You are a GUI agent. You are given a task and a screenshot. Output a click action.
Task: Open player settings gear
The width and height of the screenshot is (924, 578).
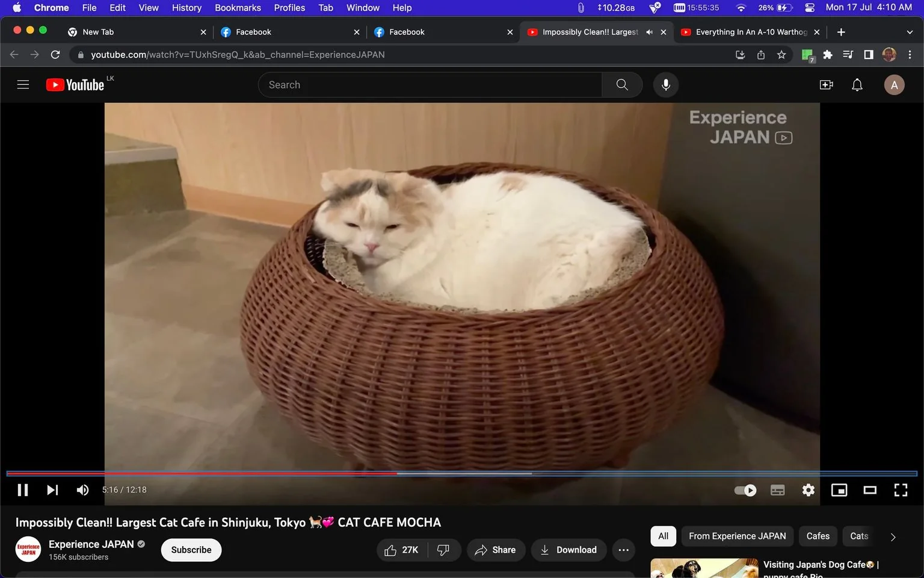tap(808, 490)
